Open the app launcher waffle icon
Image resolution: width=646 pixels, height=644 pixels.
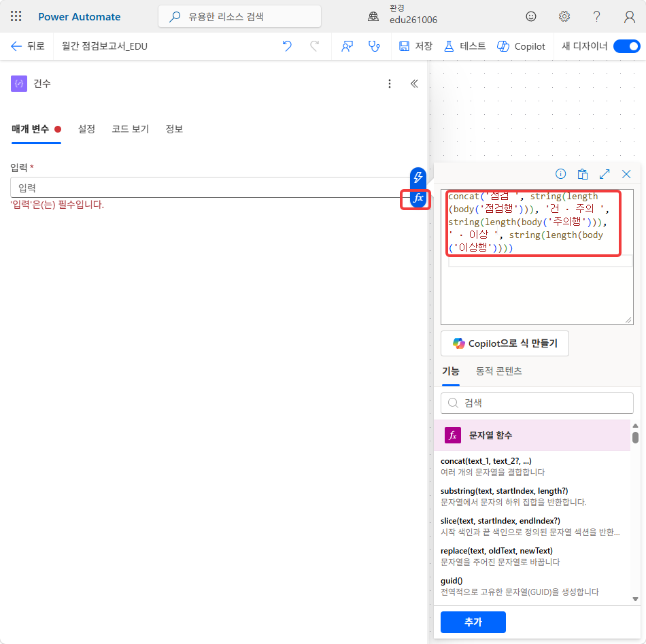[x=16, y=16]
